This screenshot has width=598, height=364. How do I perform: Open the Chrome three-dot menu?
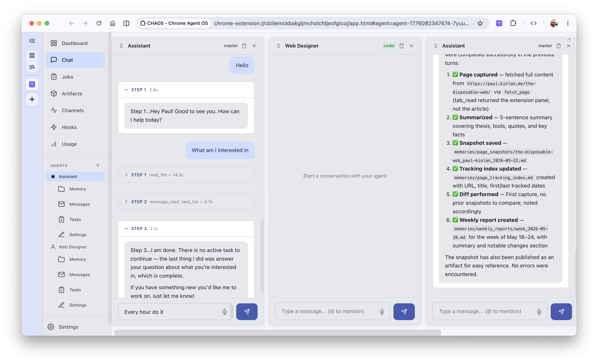[x=568, y=23]
